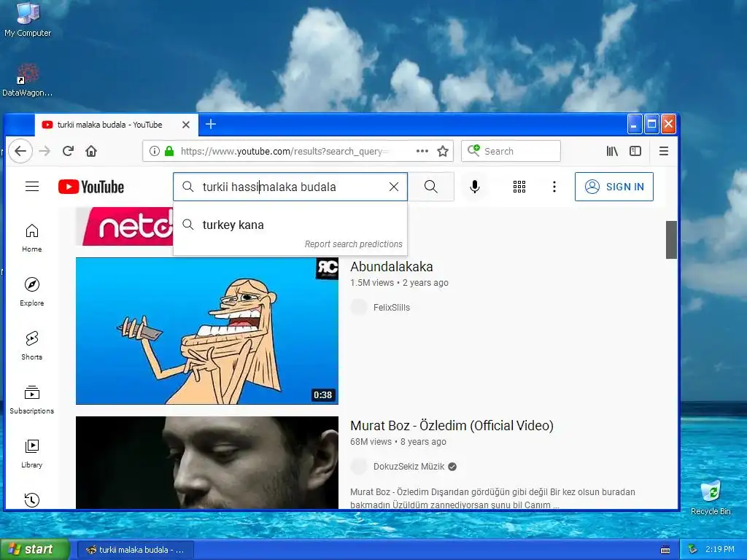The height and width of the screenshot is (560, 747).
Task: Select the 'turkey kana' search suggestion
Action: pyautogui.click(x=290, y=225)
